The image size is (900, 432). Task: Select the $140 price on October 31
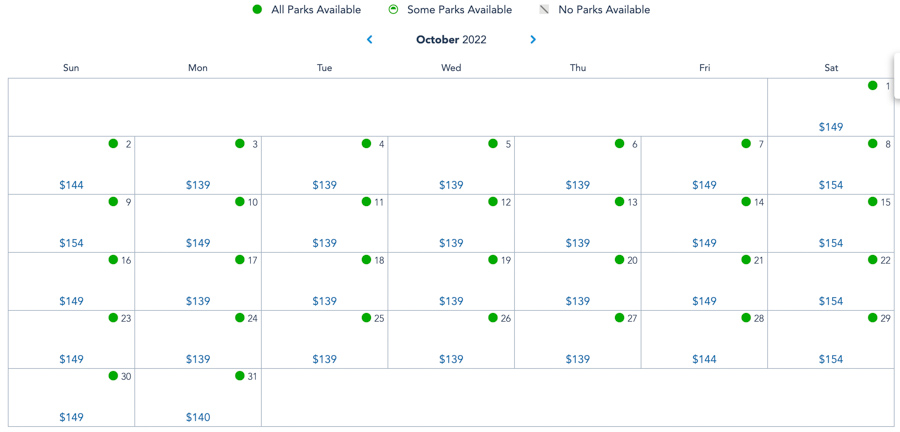coord(198,417)
